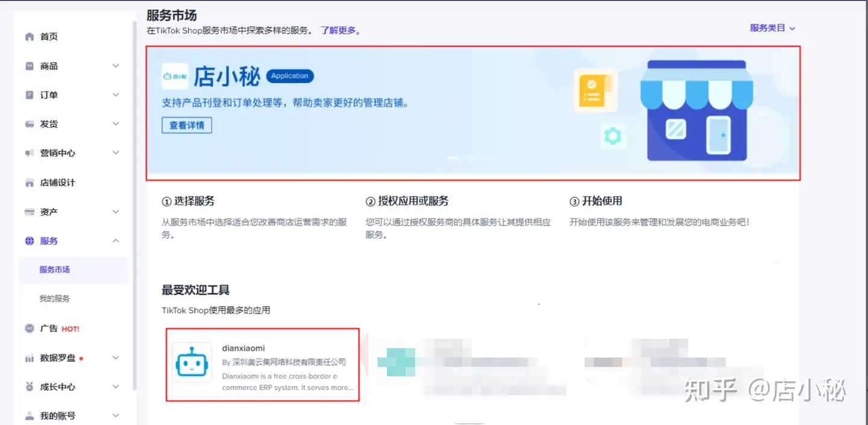868x425 pixels.
Task: Expand the 商品 menu chevron
Action: coord(116,66)
